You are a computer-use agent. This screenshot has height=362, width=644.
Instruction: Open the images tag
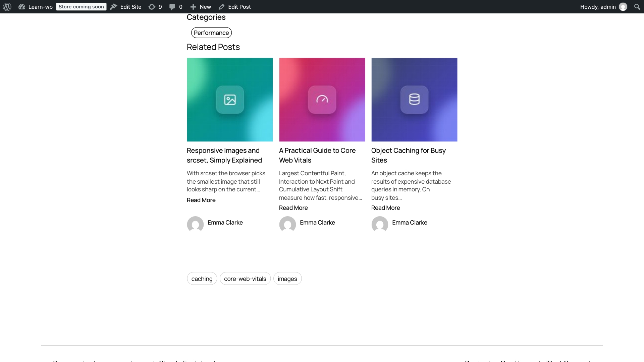click(287, 279)
